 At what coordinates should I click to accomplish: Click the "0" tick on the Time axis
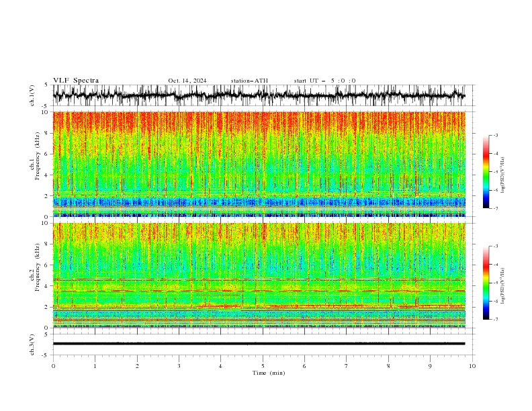[53, 366]
